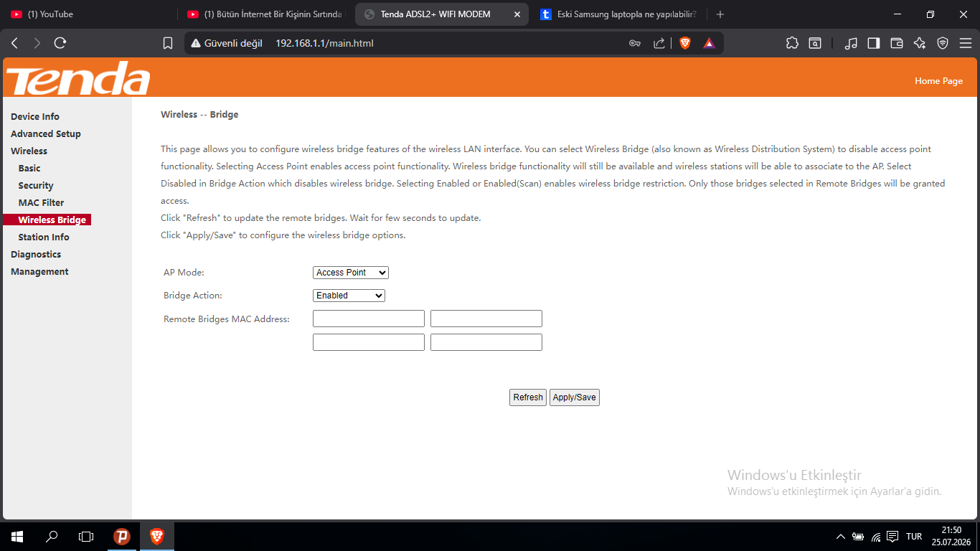
Task: Click the Apply/Save button
Action: [575, 397]
